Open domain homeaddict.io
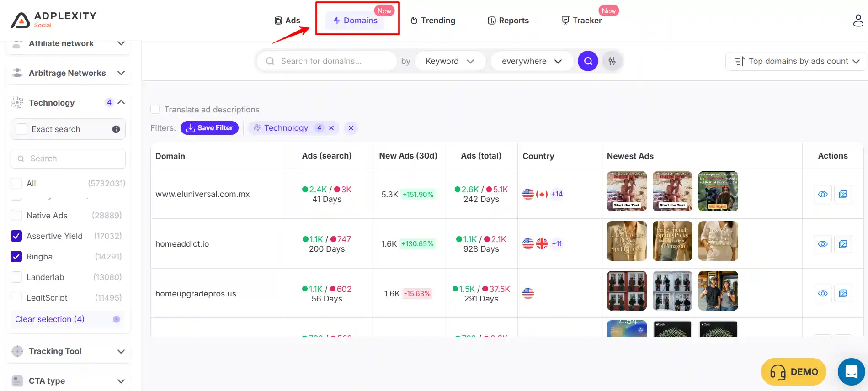The image size is (868, 391). tap(182, 244)
